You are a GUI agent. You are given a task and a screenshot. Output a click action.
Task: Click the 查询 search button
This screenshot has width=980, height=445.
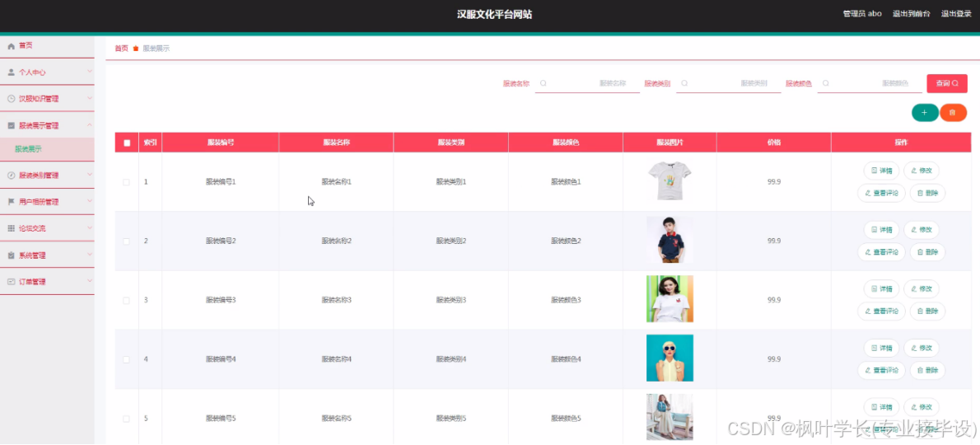(947, 83)
